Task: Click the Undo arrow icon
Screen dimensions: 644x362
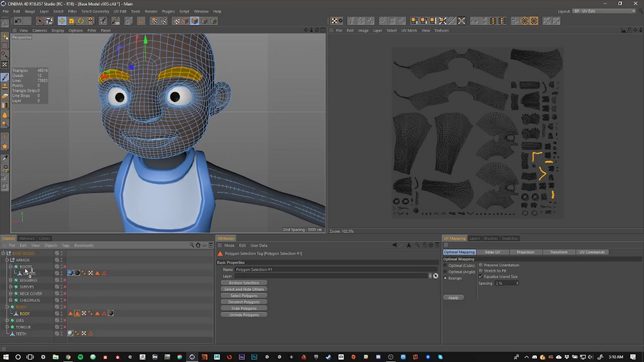Action: click(x=18, y=21)
